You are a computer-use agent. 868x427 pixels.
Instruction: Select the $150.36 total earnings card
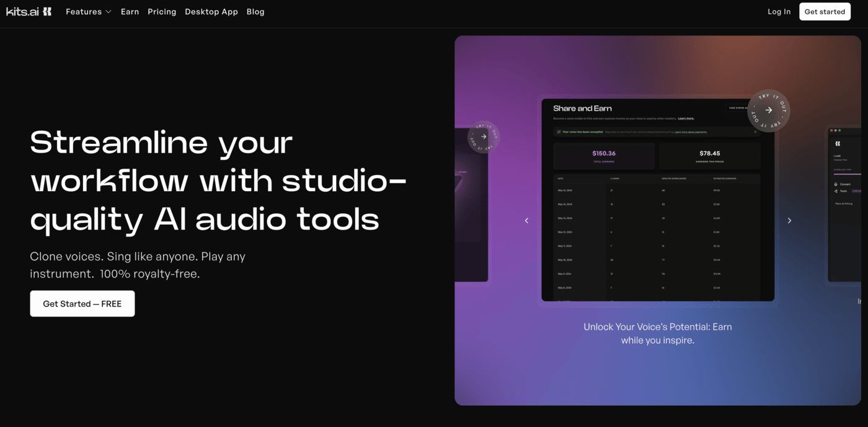click(x=604, y=156)
